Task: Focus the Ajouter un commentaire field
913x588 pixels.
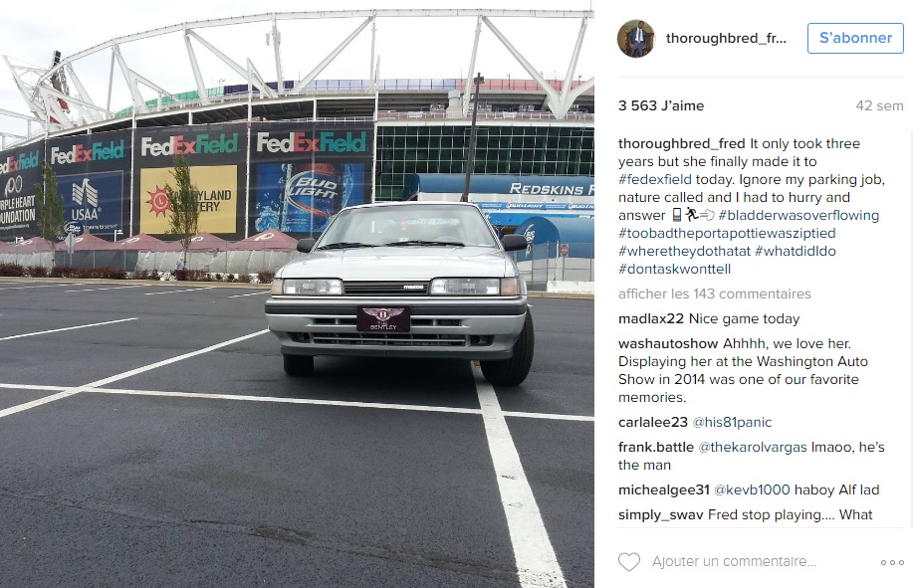Action: [734, 562]
